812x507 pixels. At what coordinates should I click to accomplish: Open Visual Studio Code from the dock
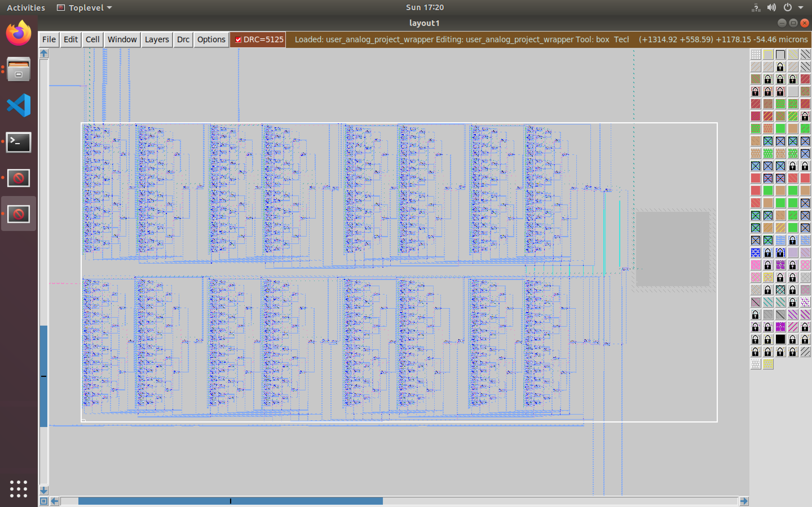click(x=18, y=105)
